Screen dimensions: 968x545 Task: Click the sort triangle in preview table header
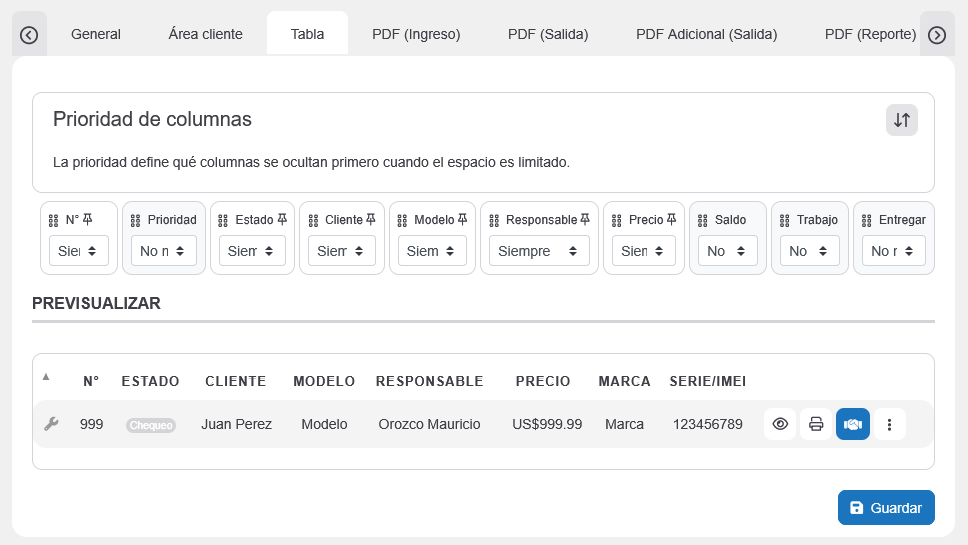[46, 377]
